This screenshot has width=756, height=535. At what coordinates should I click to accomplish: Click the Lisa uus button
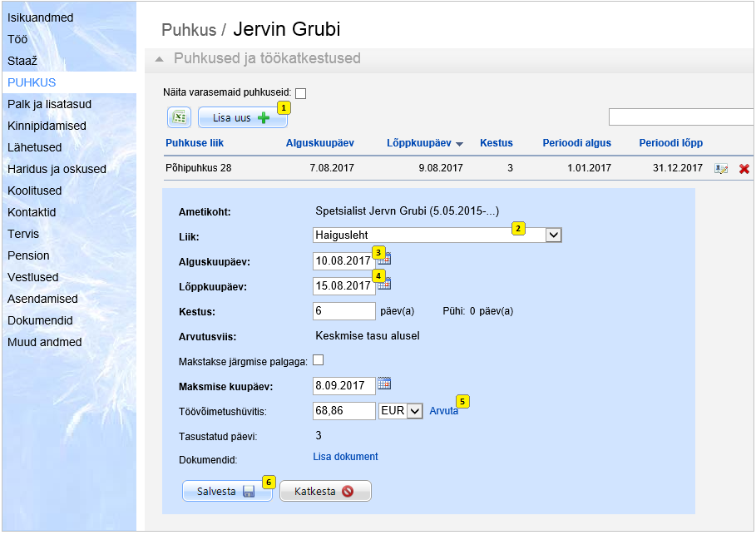click(x=242, y=117)
